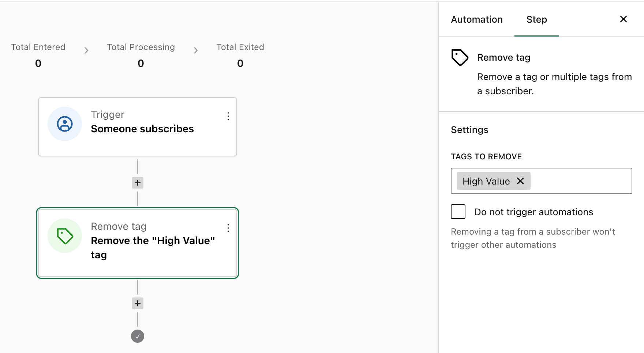Open the Trigger step three-dot menu

click(228, 116)
